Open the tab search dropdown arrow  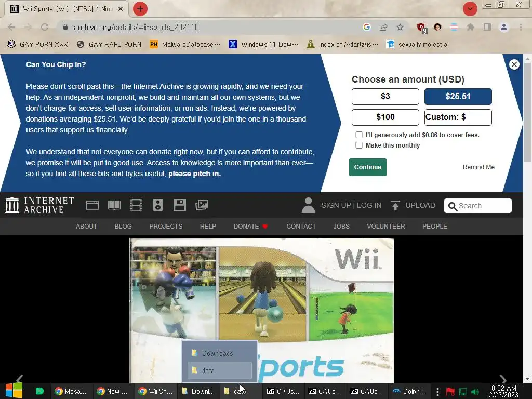pos(470,9)
